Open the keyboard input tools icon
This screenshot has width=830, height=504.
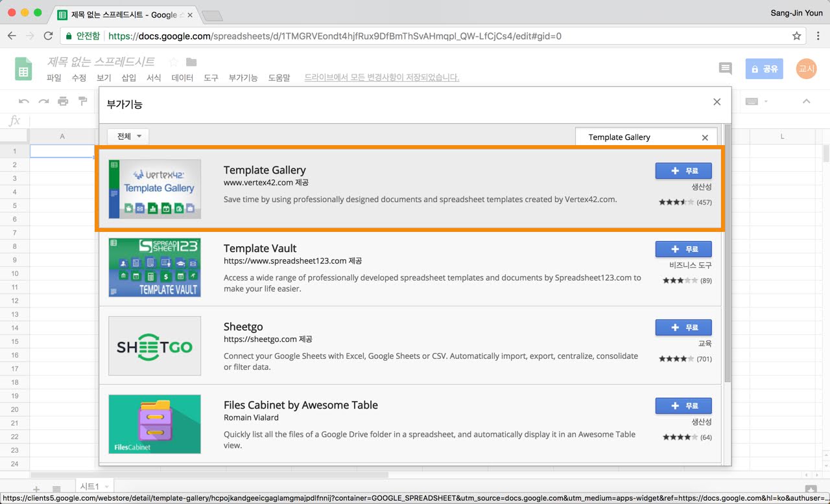pyautogui.click(x=752, y=102)
